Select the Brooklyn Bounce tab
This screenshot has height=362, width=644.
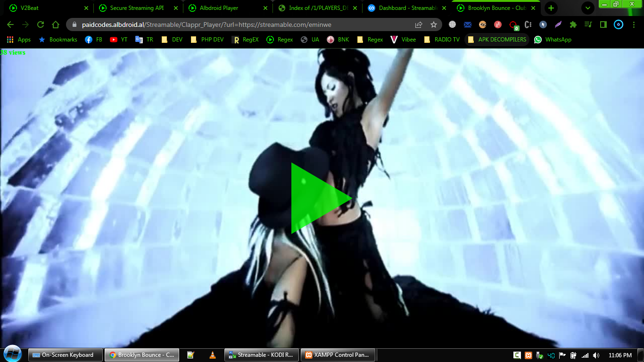click(x=496, y=8)
